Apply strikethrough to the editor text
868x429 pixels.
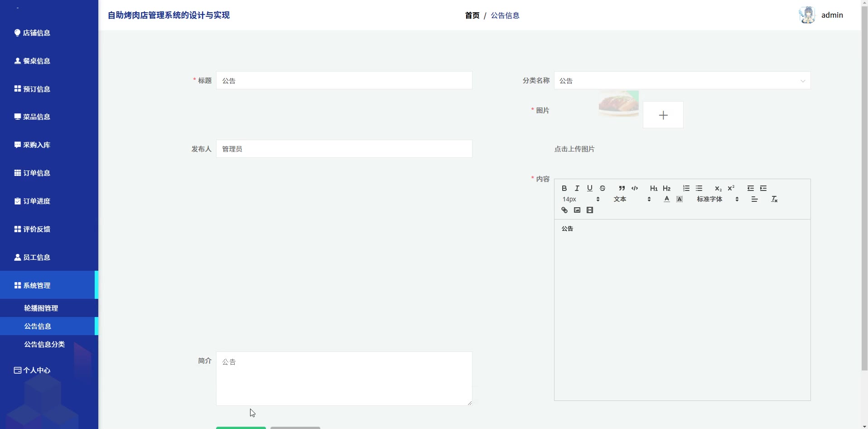(602, 188)
